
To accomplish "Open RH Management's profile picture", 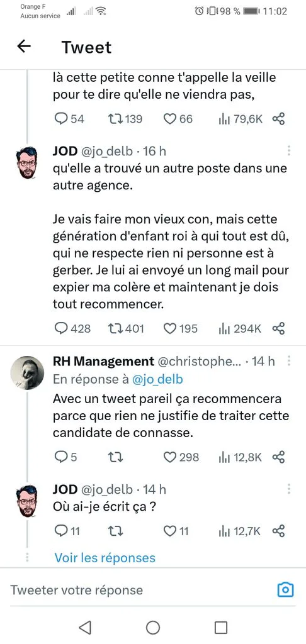I will 26,372.
